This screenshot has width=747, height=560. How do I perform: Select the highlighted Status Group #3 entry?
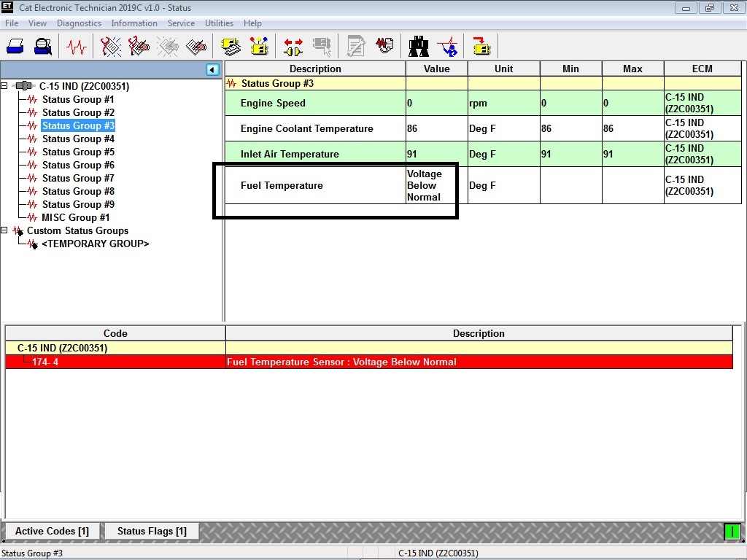pyautogui.click(x=78, y=125)
